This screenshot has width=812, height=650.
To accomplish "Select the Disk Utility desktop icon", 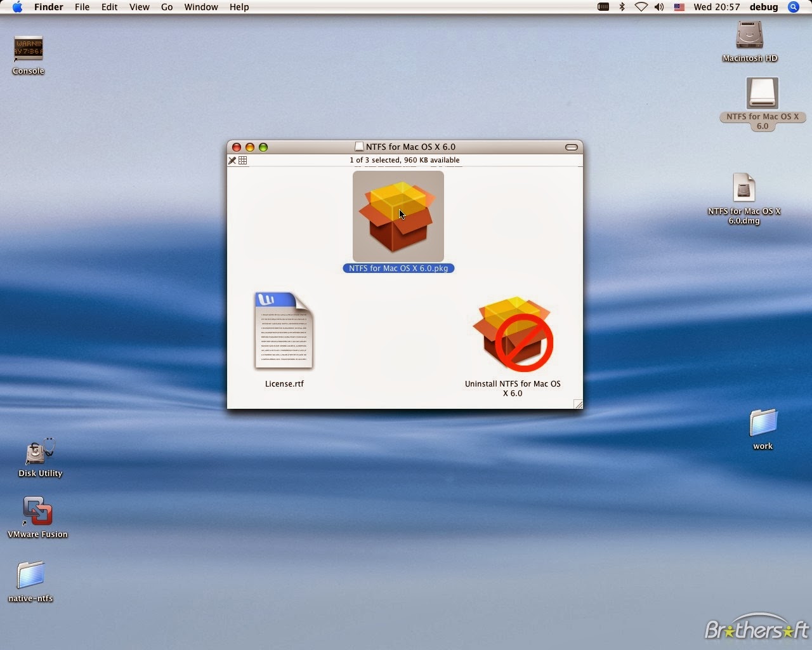I will (x=40, y=451).
